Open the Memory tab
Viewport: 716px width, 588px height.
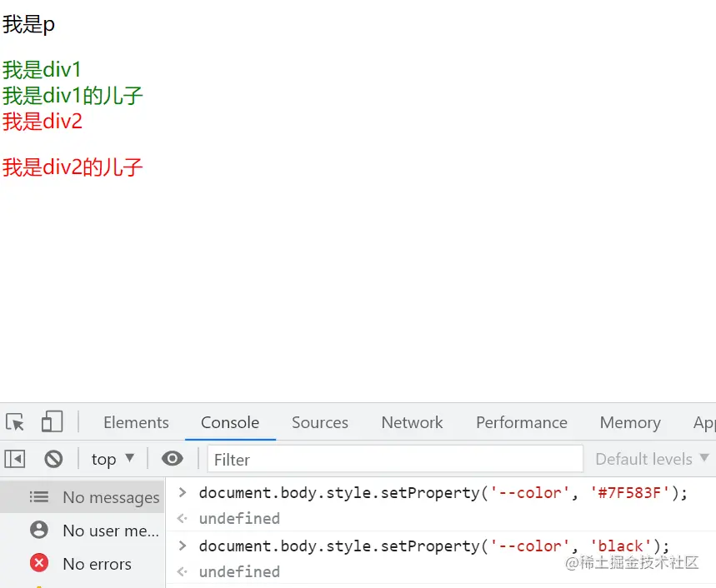click(630, 422)
